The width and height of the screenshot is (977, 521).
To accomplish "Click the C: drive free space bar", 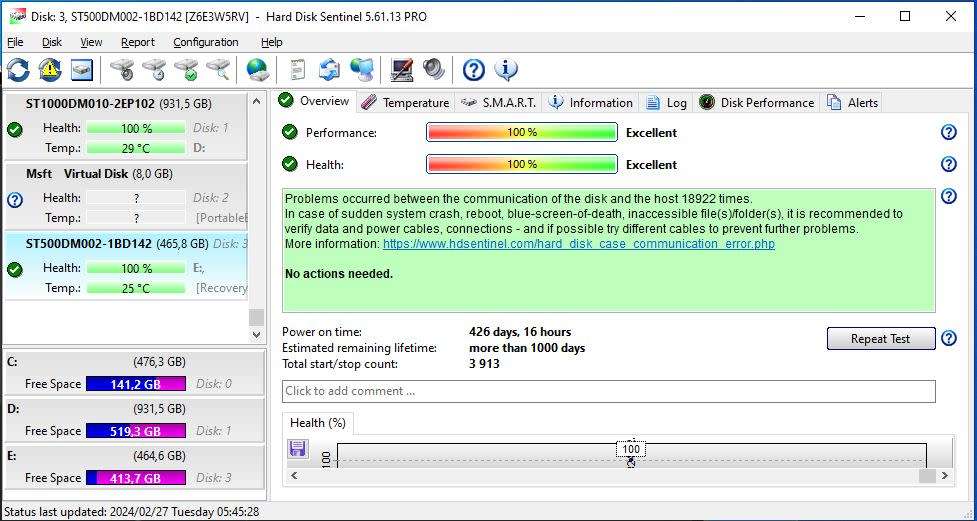I will click(136, 384).
